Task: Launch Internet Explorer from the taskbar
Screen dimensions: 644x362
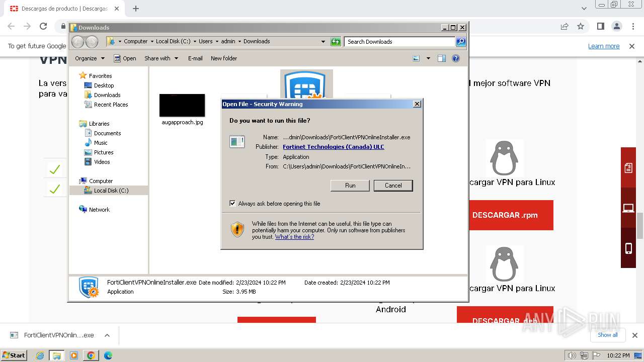Action: [40, 355]
